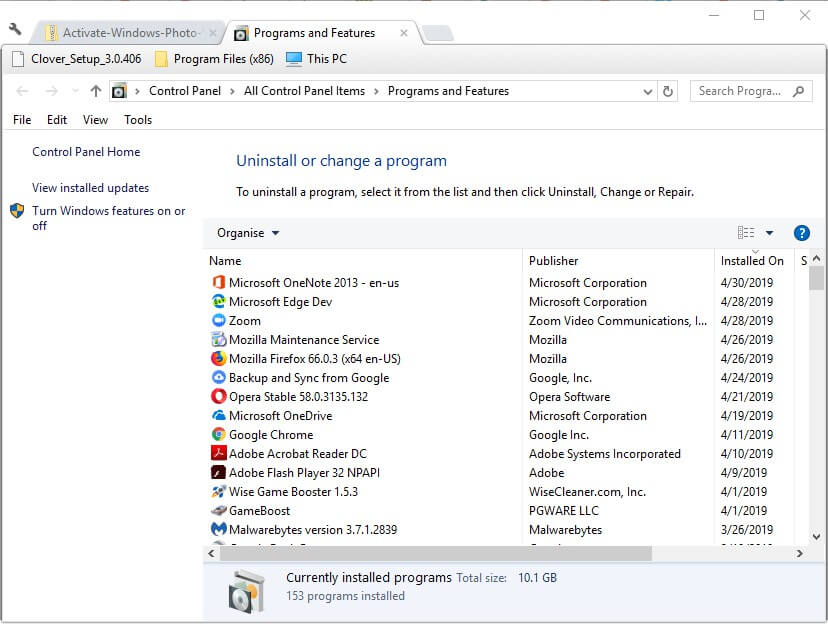828x624 pixels.
Task: Click the Microsoft OneDrive cloud icon
Action: [218, 415]
